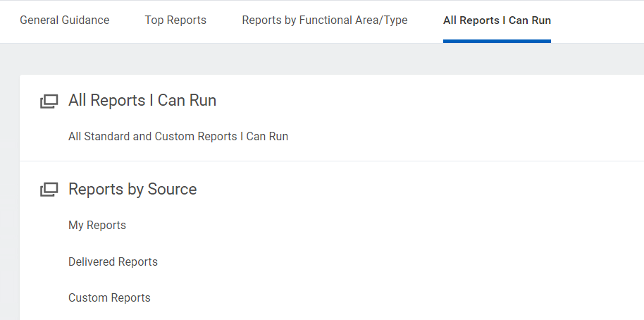Switch to the General Guidance tab

coord(65,20)
